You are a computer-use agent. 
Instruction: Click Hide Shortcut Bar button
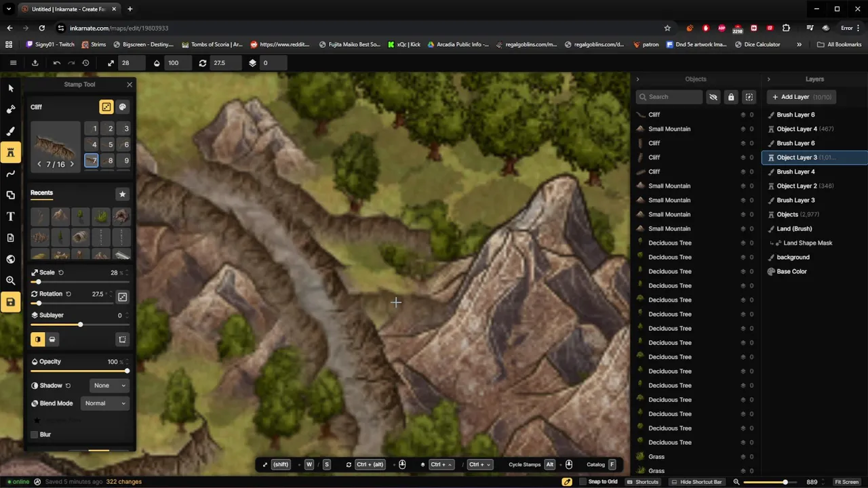point(696,482)
